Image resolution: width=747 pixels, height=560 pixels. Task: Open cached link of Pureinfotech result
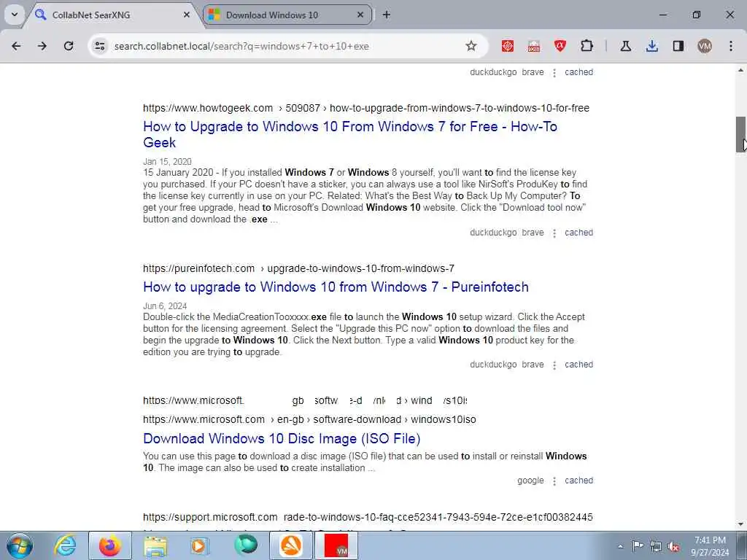pos(578,365)
